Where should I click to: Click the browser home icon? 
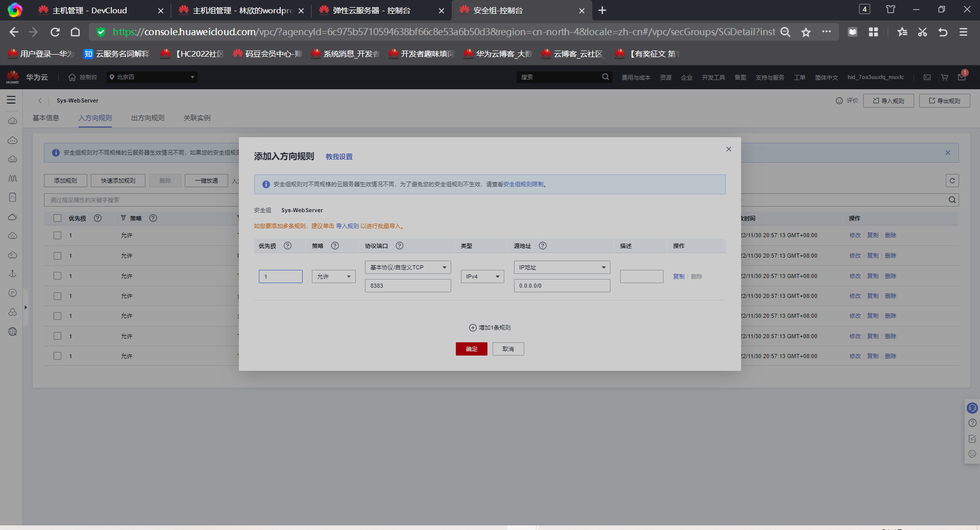click(75, 32)
